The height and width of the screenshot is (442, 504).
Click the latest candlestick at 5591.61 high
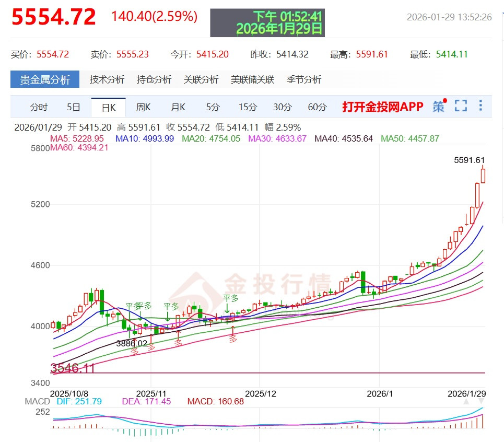(483, 175)
